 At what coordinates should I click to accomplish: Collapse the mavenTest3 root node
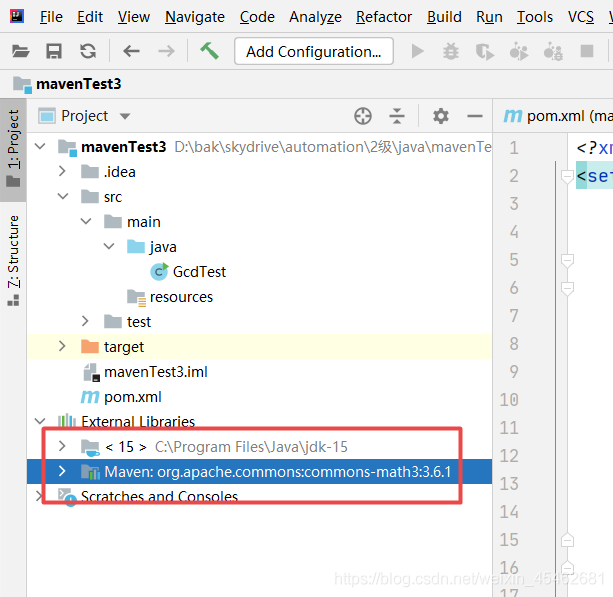click(x=40, y=147)
